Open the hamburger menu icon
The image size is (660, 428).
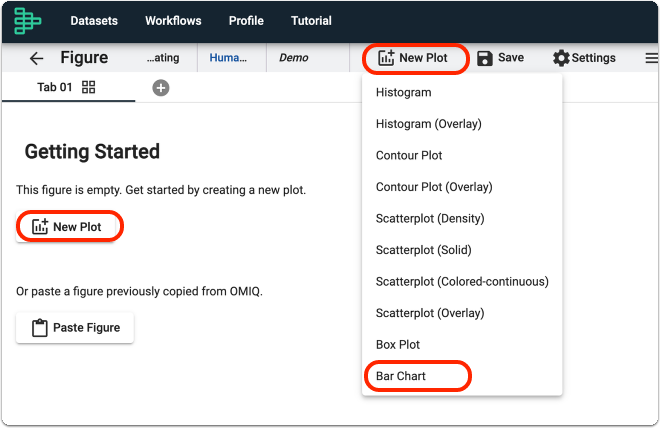[652, 58]
